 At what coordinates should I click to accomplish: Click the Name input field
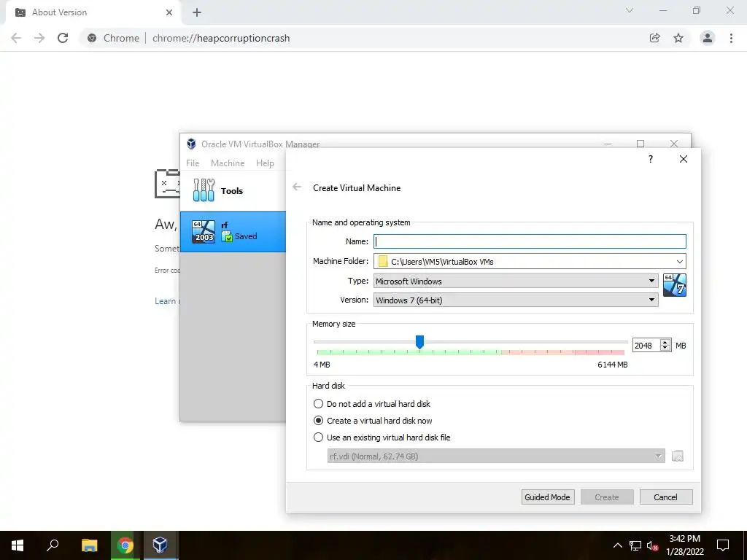pyautogui.click(x=530, y=241)
